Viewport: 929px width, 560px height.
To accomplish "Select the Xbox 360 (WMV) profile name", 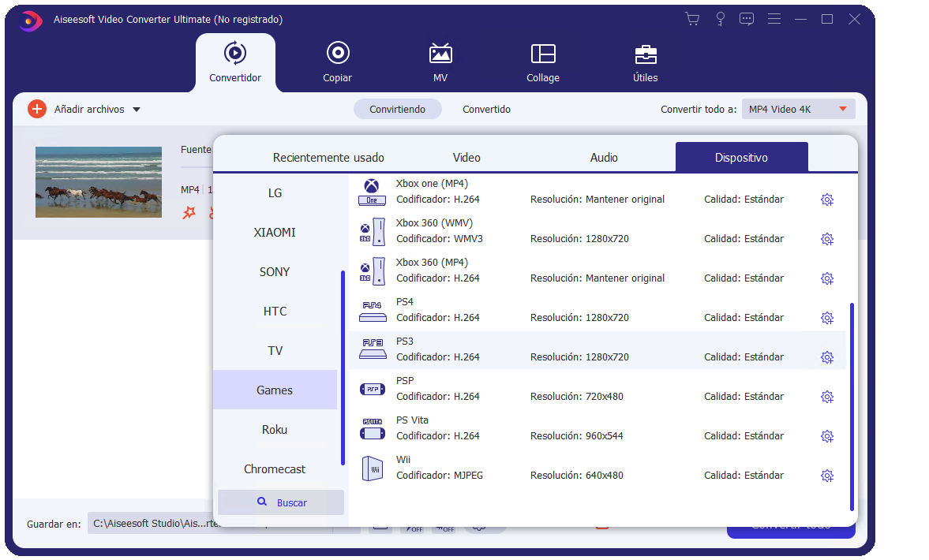I will [x=434, y=223].
